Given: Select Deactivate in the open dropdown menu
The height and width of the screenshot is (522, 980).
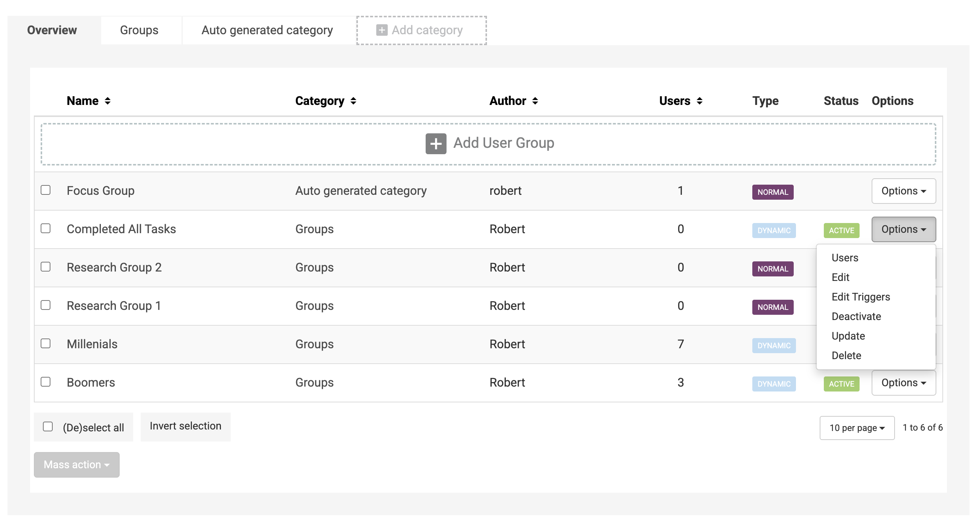Looking at the screenshot, I should [x=856, y=316].
